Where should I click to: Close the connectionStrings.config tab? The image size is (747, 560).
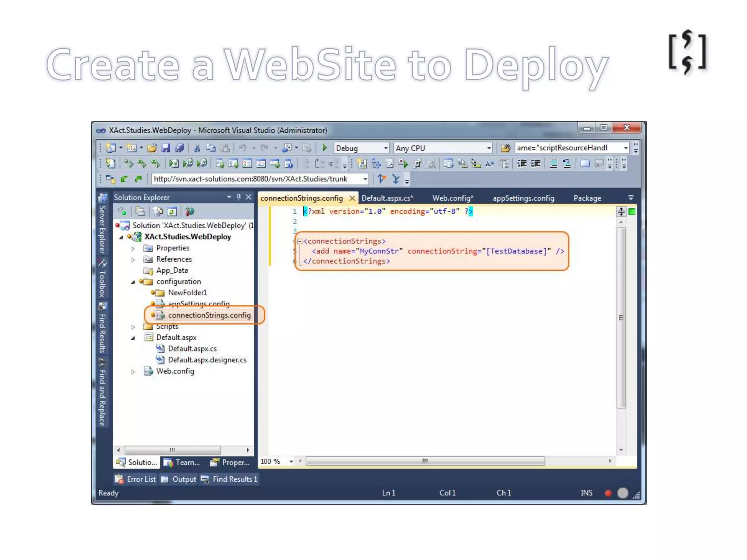tap(352, 198)
